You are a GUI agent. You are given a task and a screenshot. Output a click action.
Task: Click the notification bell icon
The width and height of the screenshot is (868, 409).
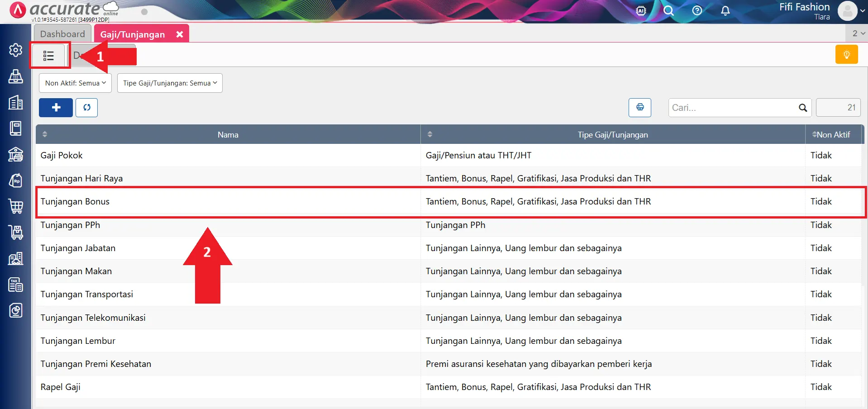pos(725,11)
